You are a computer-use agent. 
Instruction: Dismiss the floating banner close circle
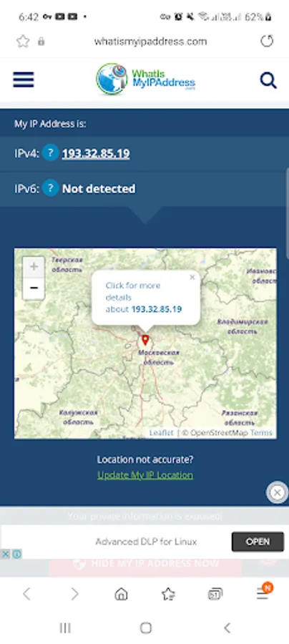(278, 492)
